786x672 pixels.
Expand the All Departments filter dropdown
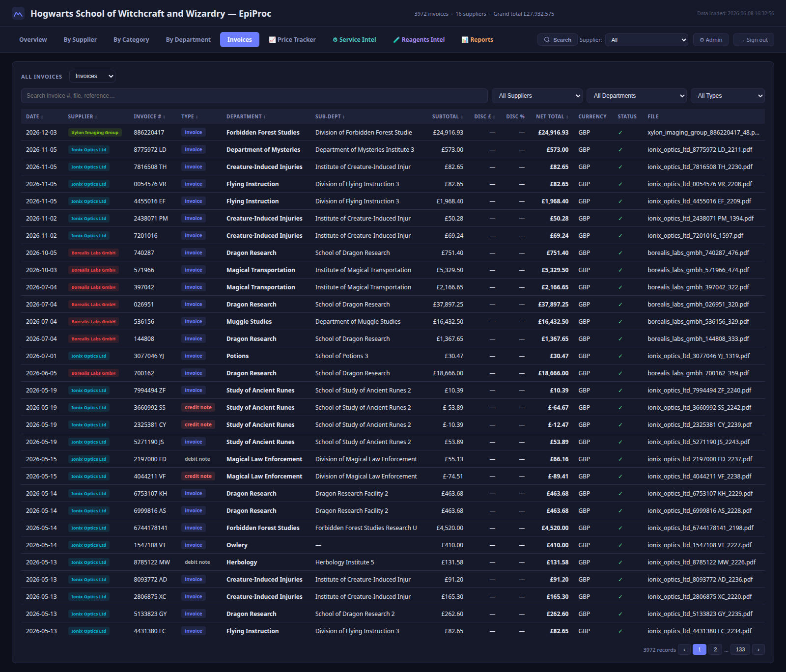[637, 96]
